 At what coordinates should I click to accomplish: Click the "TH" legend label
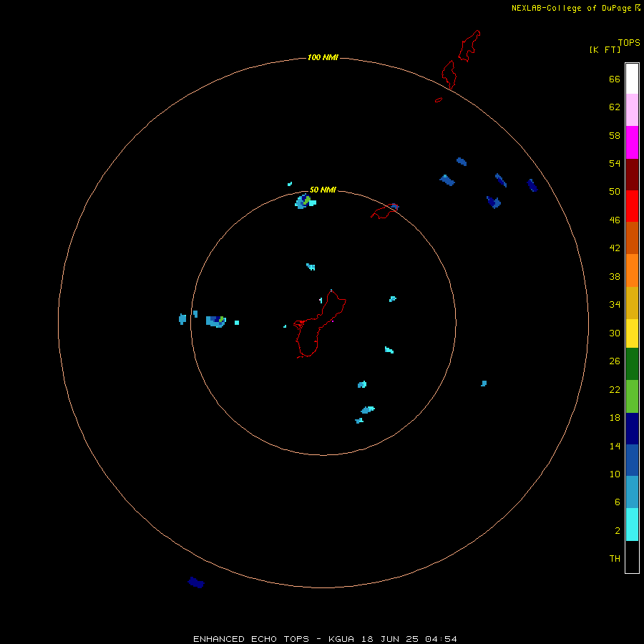coord(615,559)
